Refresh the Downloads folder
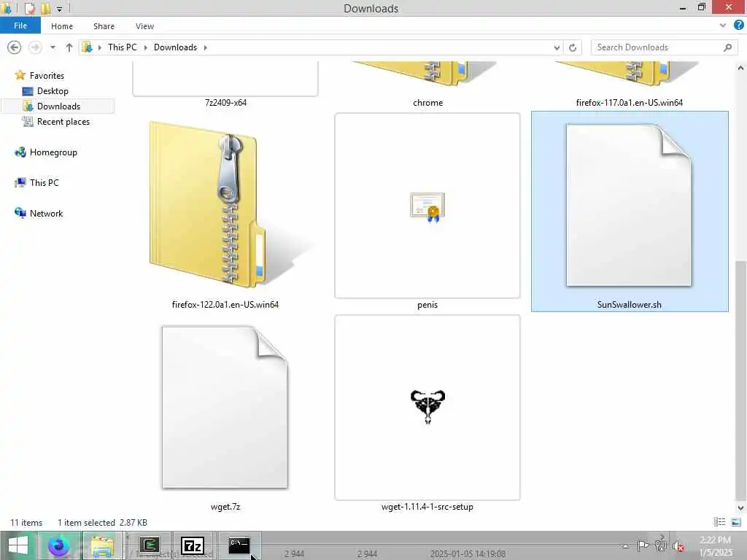 [x=573, y=47]
